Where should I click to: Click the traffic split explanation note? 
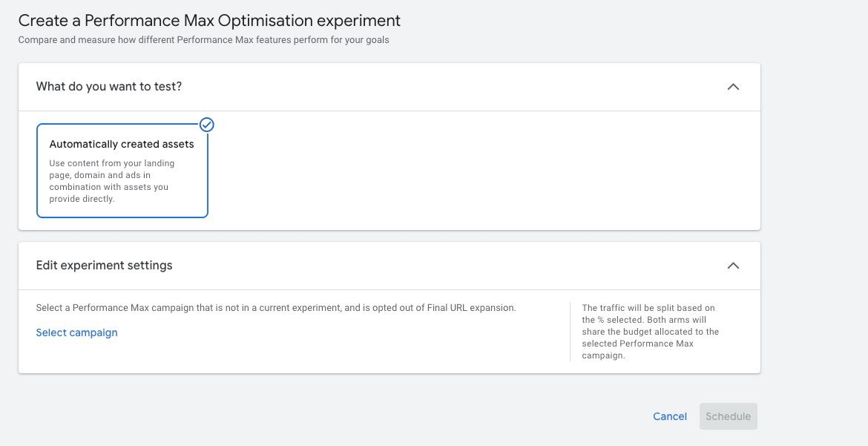[651, 331]
